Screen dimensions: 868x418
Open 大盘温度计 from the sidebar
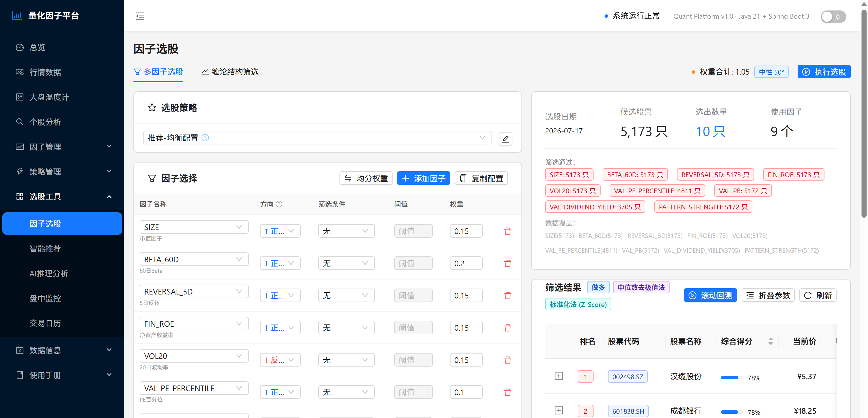pos(62,97)
